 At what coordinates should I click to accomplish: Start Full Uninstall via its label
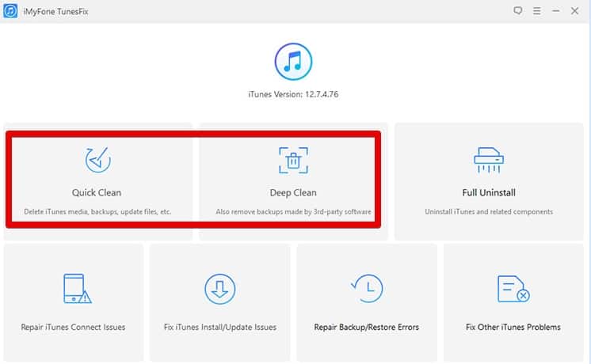(x=489, y=193)
